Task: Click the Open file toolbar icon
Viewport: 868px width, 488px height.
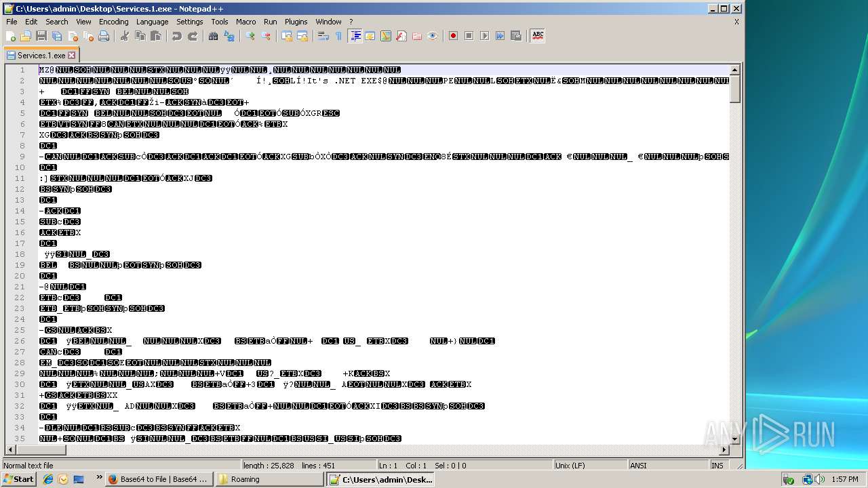Action: (x=26, y=36)
